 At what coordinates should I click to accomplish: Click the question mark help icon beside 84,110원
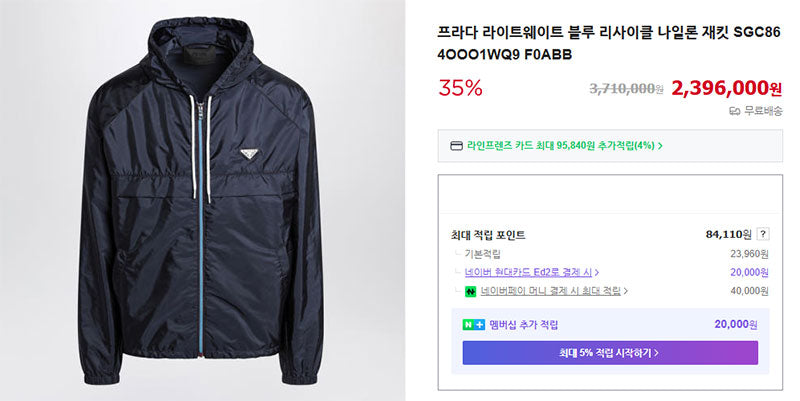coord(762,234)
